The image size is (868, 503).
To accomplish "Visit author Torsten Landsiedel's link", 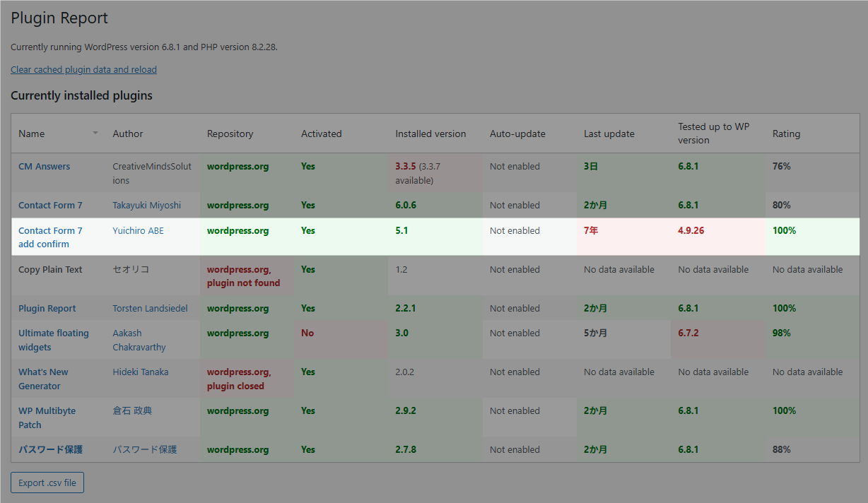I will 151,309.
